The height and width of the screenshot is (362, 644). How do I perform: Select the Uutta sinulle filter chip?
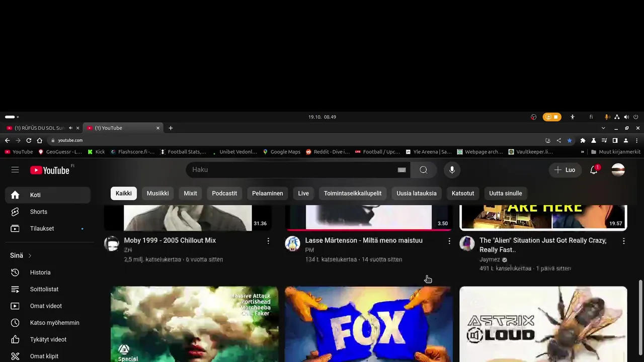(506, 193)
